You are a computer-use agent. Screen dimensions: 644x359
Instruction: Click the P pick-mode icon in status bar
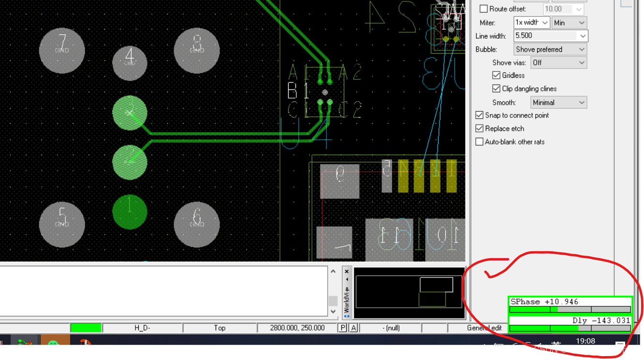[x=342, y=328]
